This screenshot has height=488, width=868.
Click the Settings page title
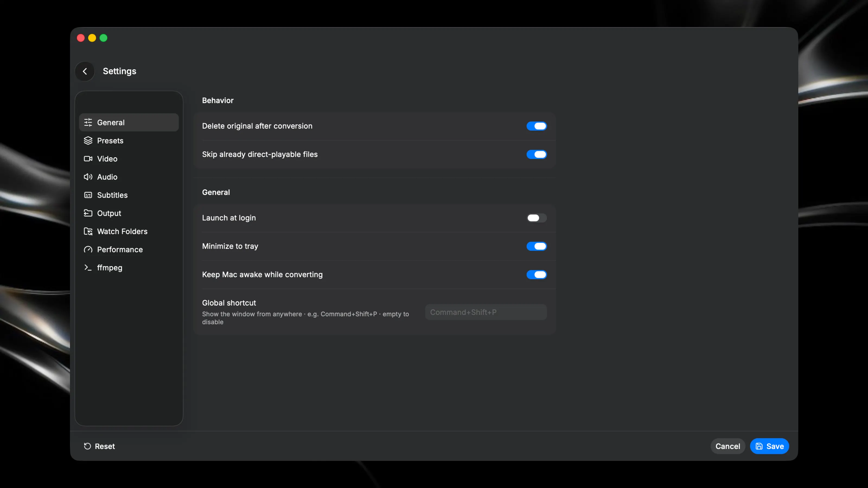[x=119, y=71]
